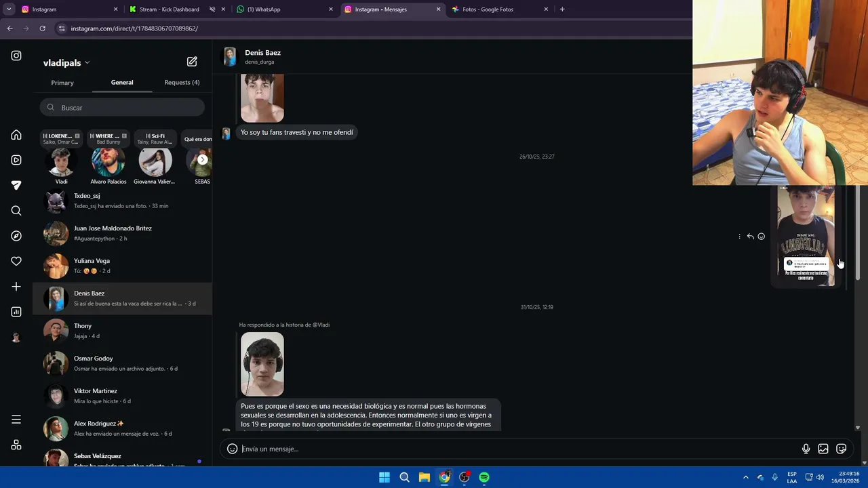868x488 pixels.
Task: Unmute Kick Dashboard tab audio icon
Action: click(212, 9)
